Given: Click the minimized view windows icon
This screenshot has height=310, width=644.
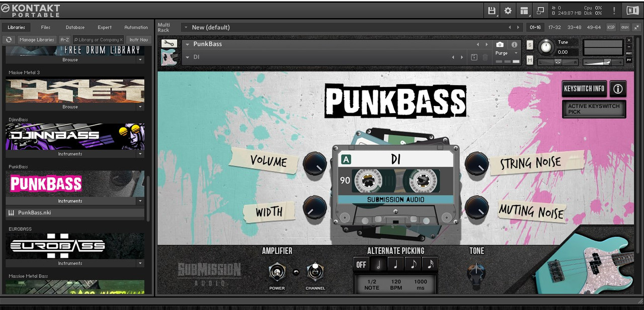Looking at the screenshot, I should [x=540, y=11].
